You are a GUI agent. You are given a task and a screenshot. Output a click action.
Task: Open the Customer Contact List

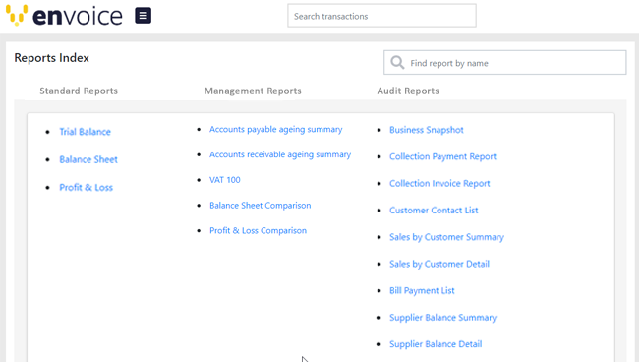click(434, 211)
